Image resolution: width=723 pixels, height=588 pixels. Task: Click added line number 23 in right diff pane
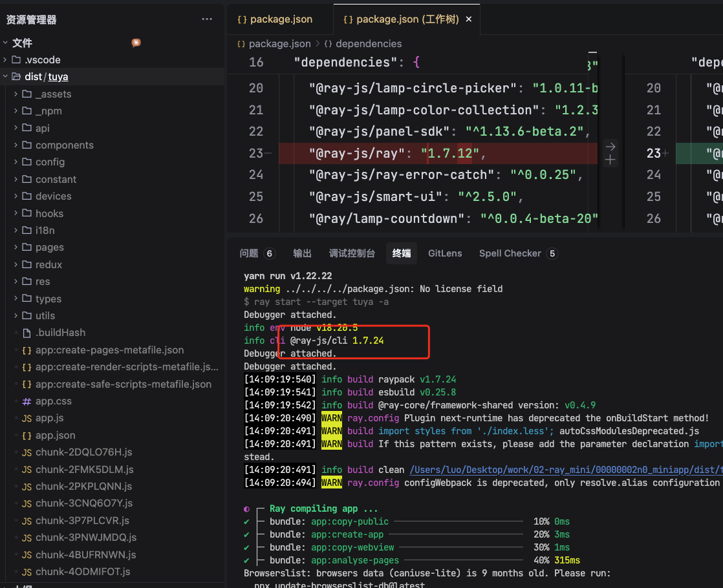653,153
